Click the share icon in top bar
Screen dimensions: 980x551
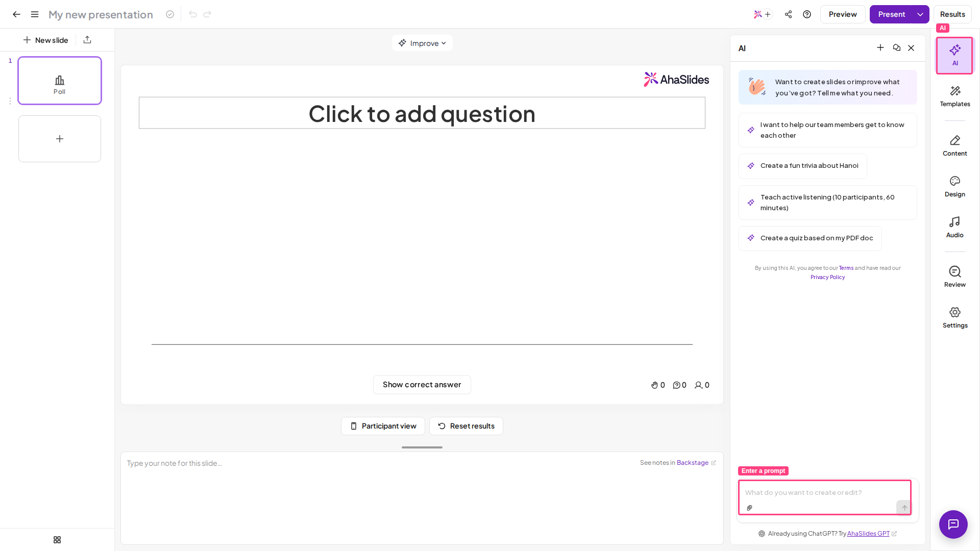point(789,14)
